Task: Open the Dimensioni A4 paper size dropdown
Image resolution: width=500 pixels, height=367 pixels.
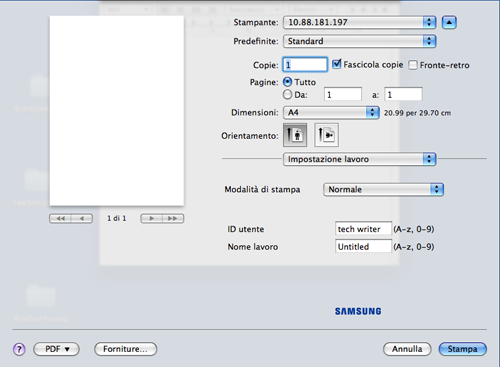Action: tap(331, 113)
